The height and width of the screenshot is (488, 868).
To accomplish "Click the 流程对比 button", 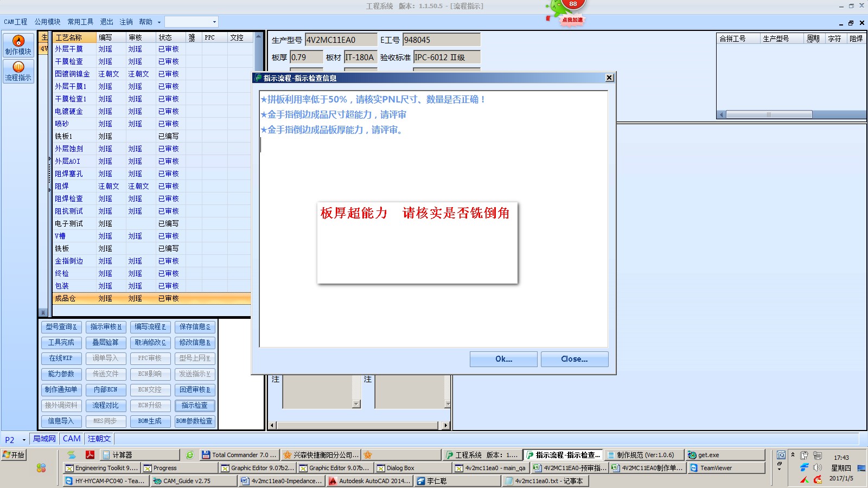I will click(106, 406).
